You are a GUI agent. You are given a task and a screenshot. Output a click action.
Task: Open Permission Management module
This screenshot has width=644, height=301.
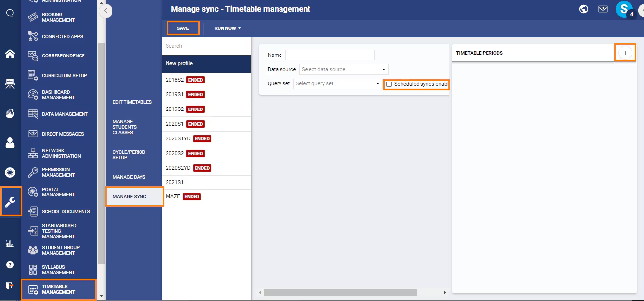[58, 172]
